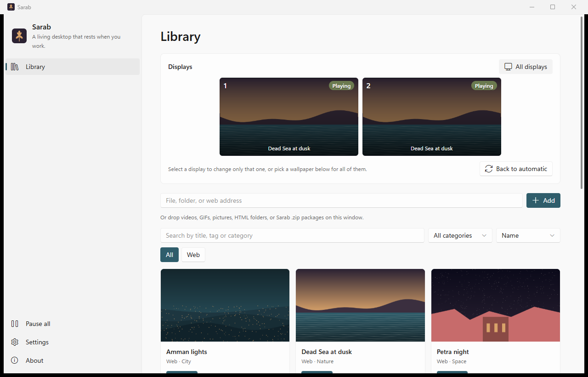Click the Library page heading
588x377 pixels.
pos(181,37)
